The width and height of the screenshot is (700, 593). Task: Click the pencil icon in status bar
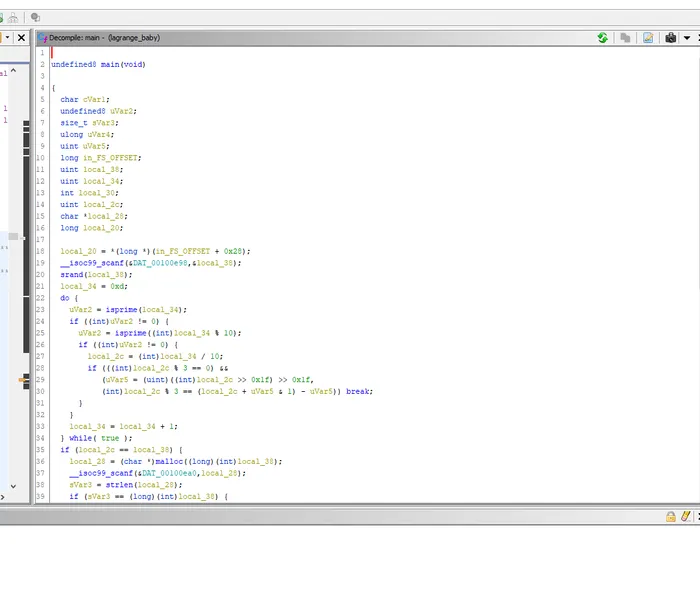(x=685, y=516)
